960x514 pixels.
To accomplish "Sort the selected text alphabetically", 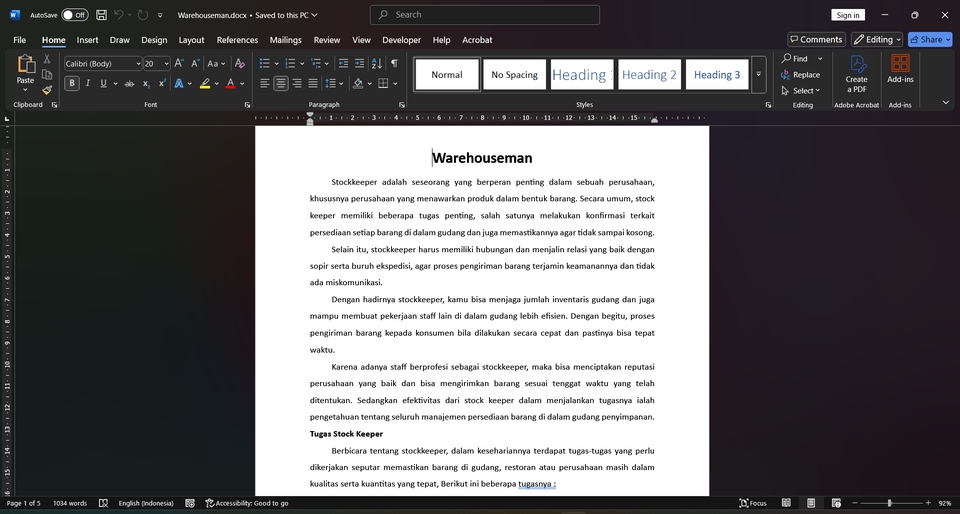I will pyautogui.click(x=377, y=63).
